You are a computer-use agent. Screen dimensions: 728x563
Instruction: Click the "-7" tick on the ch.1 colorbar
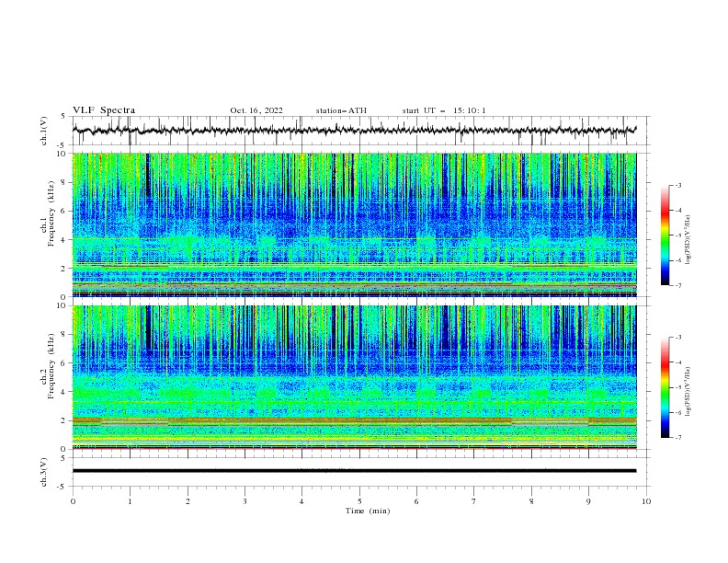pos(677,285)
